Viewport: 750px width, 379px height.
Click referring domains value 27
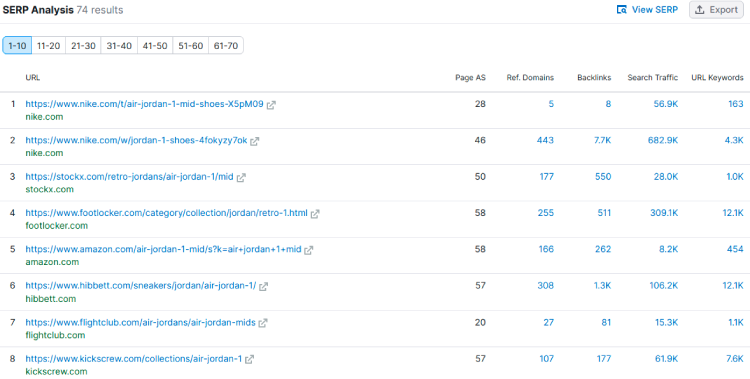click(548, 323)
